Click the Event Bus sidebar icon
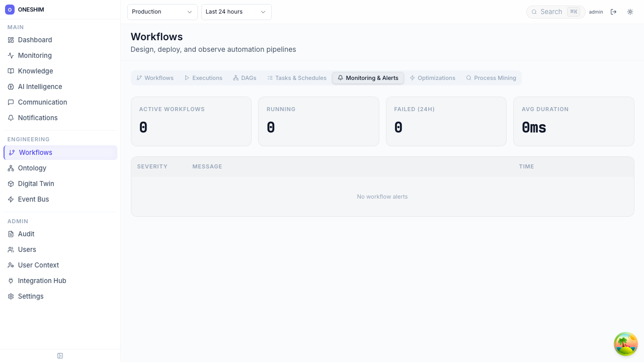 [11, 199]
